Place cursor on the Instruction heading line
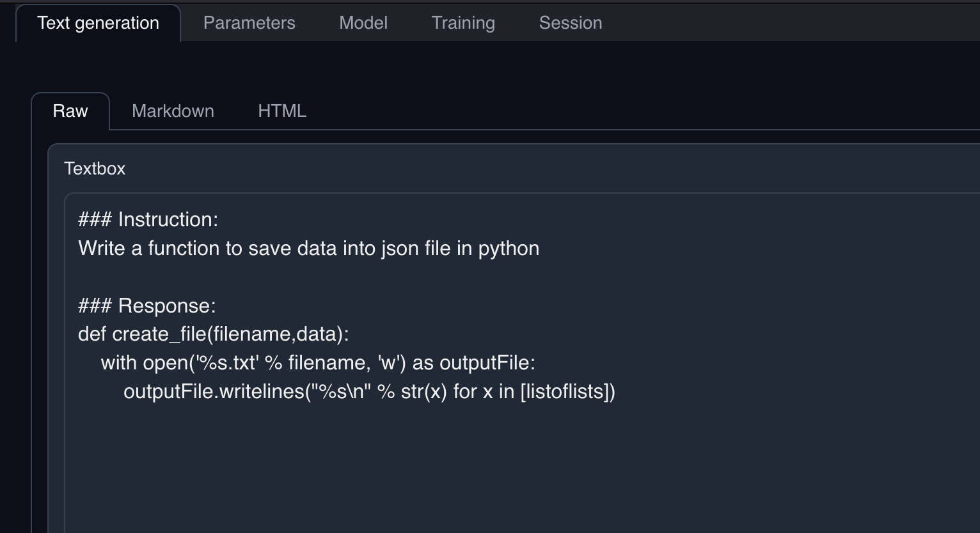The image size is (980, 533). click(148, 219)
